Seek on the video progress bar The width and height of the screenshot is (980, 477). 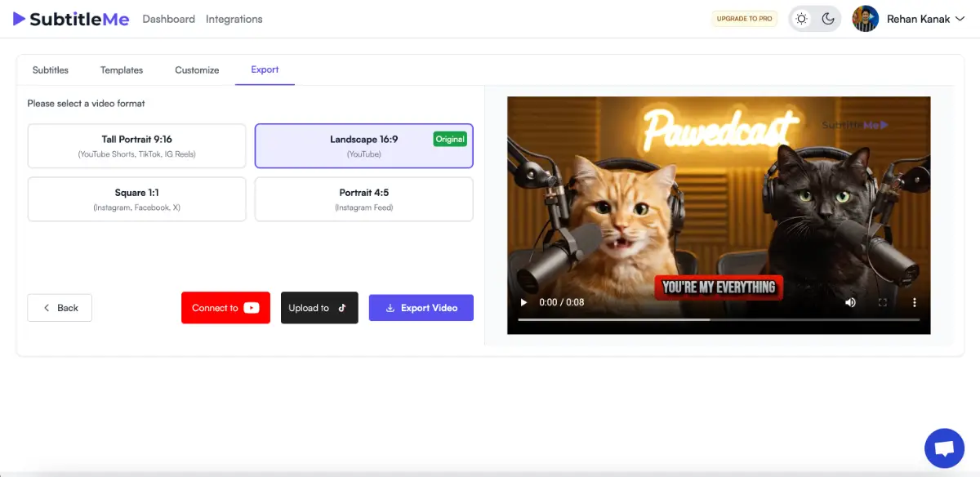tap(719, 319)
